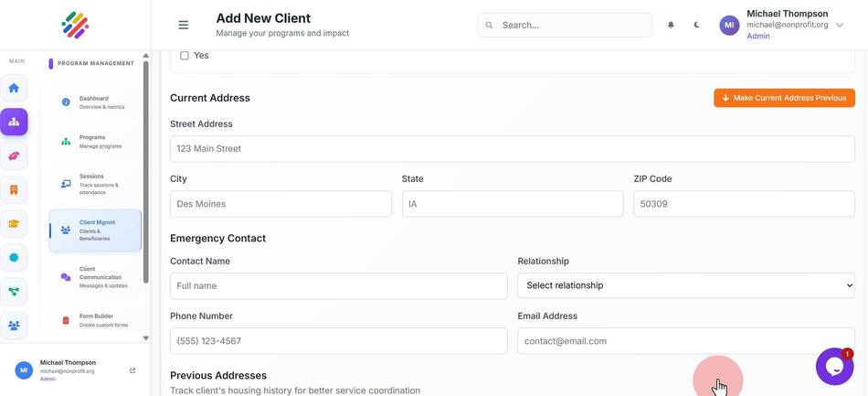
Task: Select the orange building sidebar icon
Action: [14, 190]
